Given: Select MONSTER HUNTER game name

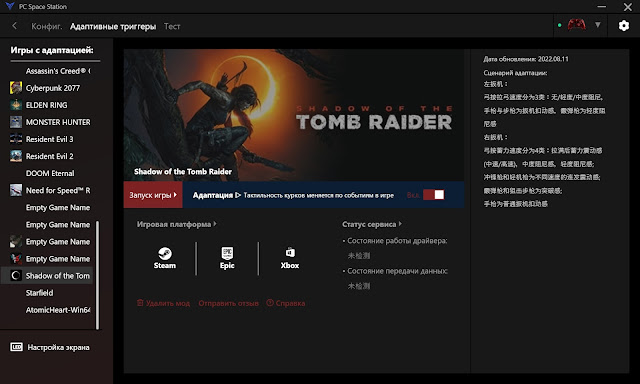Looking at the screenshot, I should click(58, 122).
